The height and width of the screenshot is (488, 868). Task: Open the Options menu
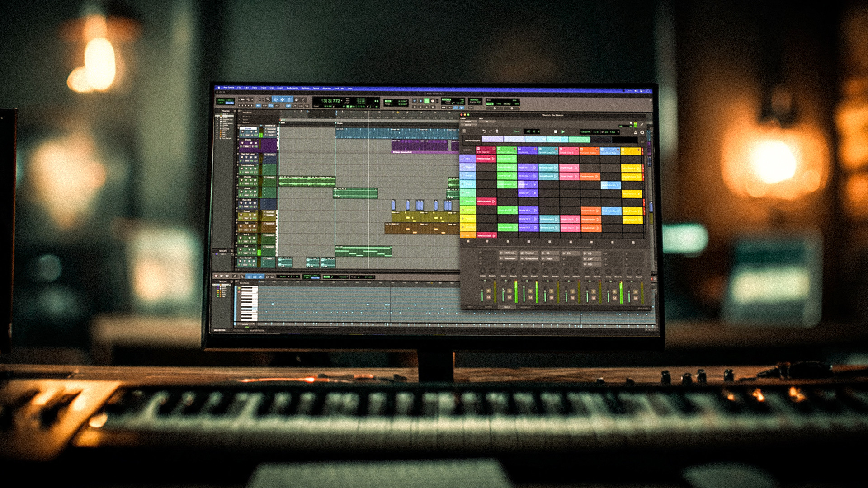tap(306, 88)
